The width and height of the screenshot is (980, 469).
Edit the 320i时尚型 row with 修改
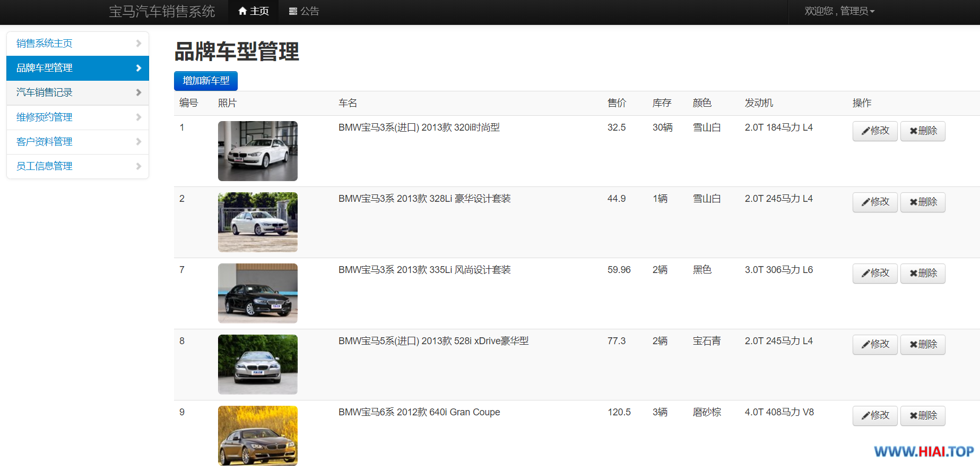(875, 131)
